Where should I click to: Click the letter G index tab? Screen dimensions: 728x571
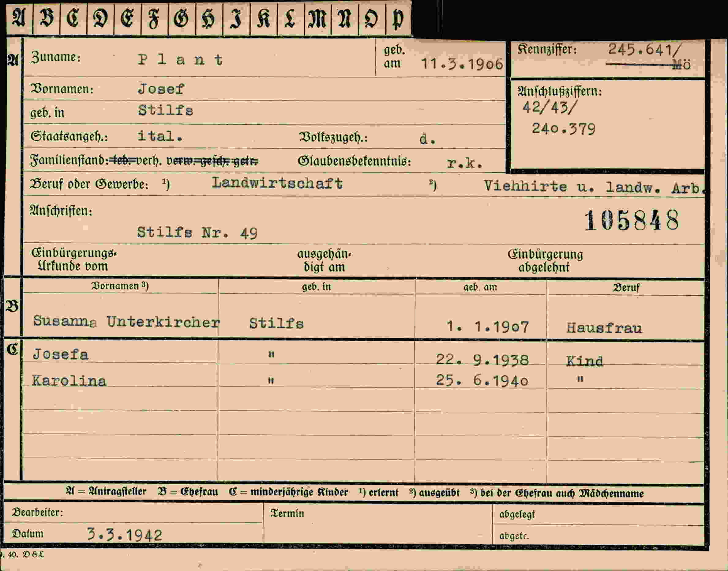182,18
